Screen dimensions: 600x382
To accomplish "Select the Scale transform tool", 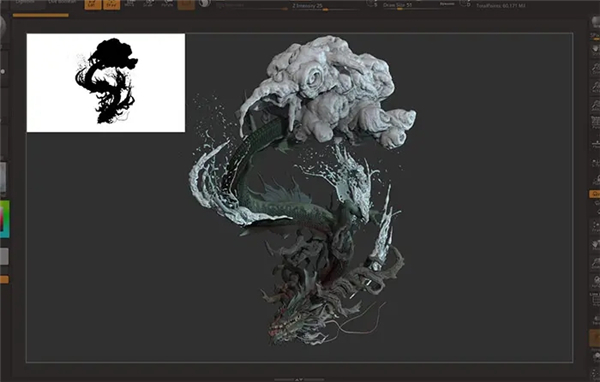I will pos(148,4).
